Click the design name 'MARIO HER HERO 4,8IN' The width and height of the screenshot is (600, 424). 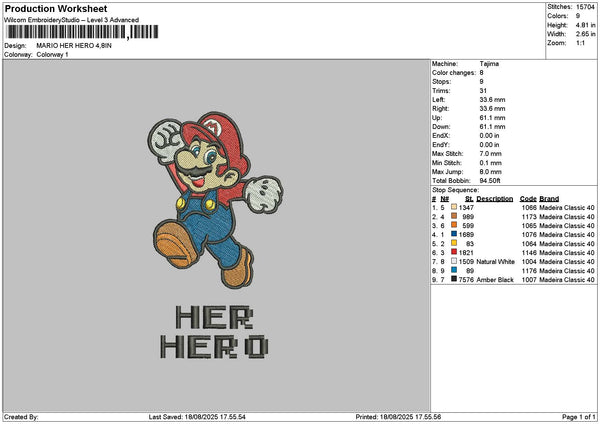[x=74, y=46]
